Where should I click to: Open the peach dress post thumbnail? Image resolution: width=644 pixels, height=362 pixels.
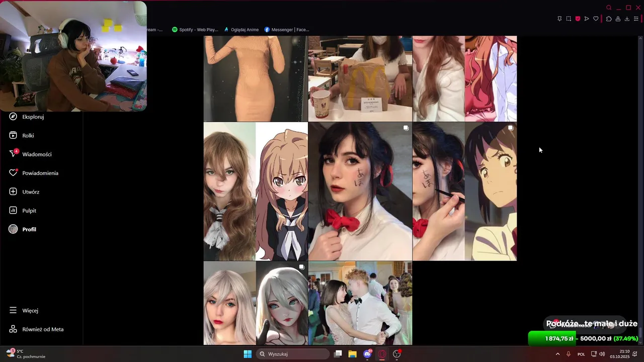point(255,78)
